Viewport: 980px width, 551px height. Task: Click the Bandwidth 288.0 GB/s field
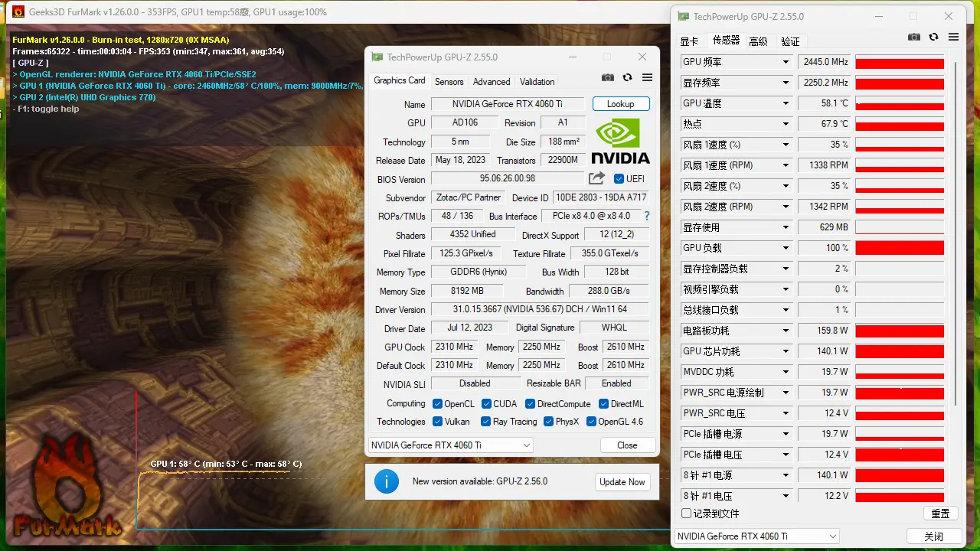point(609,291)
